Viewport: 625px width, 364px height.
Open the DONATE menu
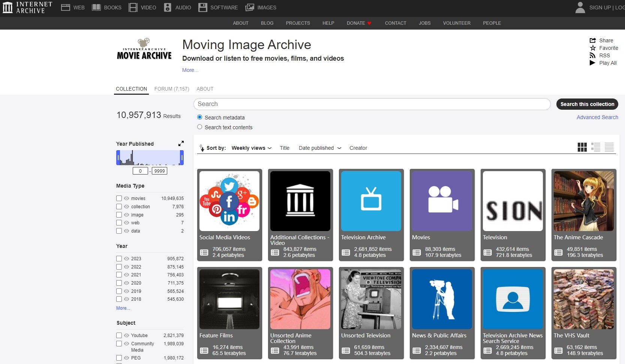click(x=358, y=23)
